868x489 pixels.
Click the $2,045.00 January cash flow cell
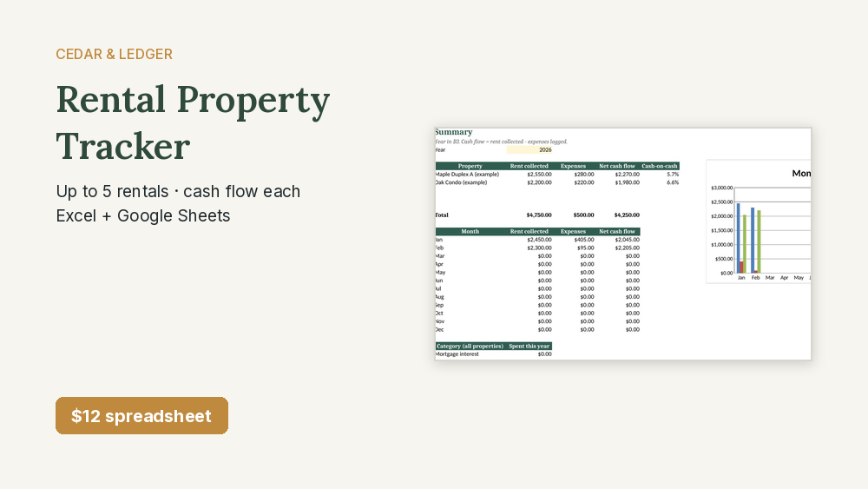[628, 240]
